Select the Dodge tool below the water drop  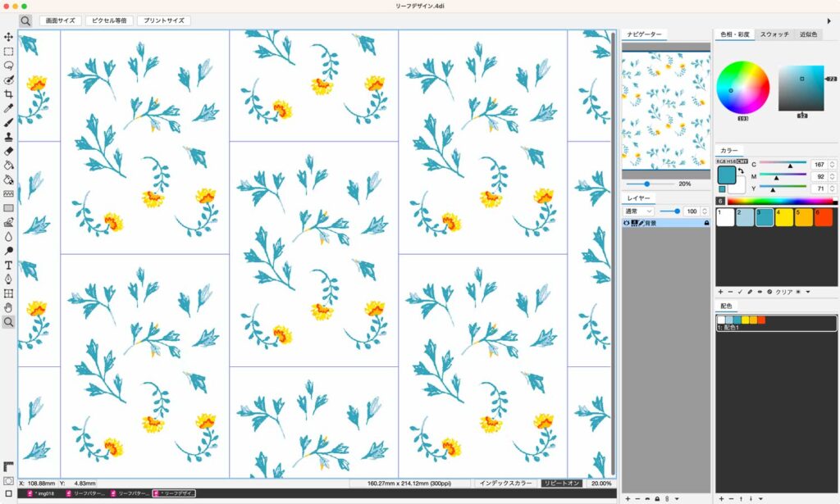(8, 251)
